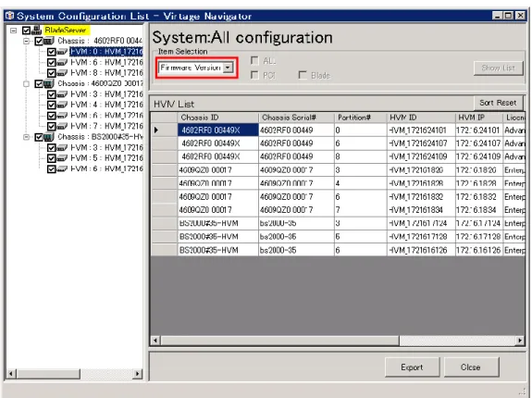
Task: Click the cell HVM_1721616126
Action: click(421, 251)
